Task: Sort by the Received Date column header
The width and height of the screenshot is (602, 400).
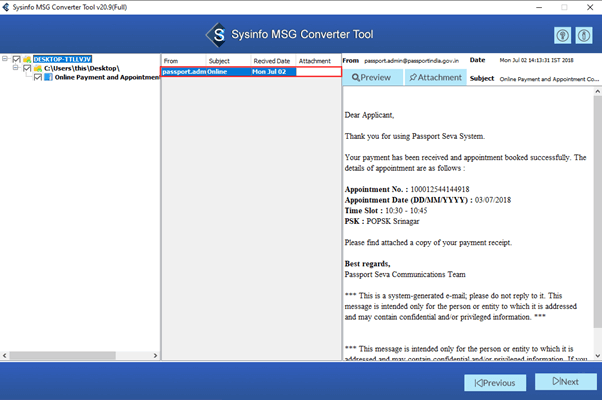Action: tap(273, 61)
